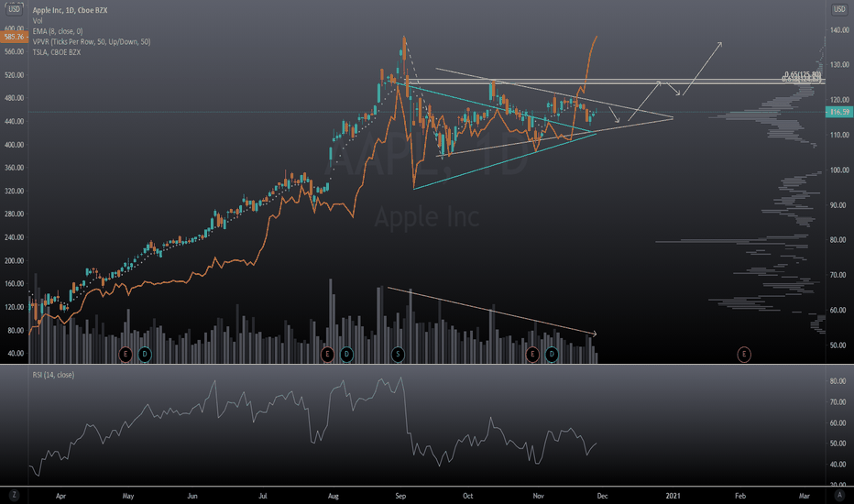Viewport: 854px width, 504px height.
Task: Open the late-October earnings E marker
Action: (x=532, y=354)
